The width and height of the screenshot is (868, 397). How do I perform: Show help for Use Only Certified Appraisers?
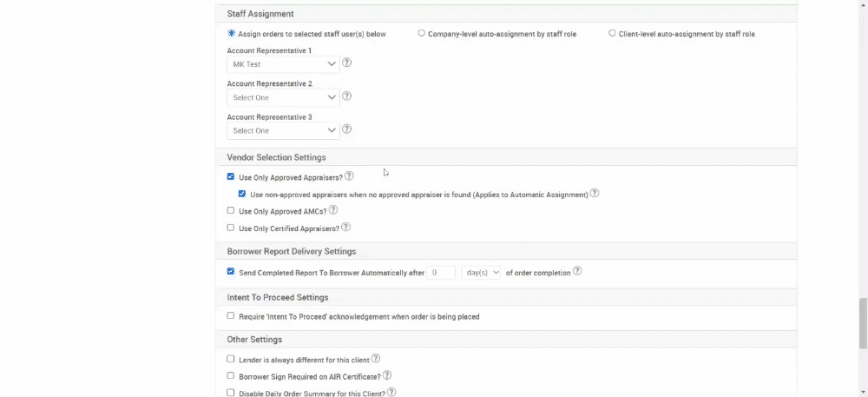tap(345, 227)
